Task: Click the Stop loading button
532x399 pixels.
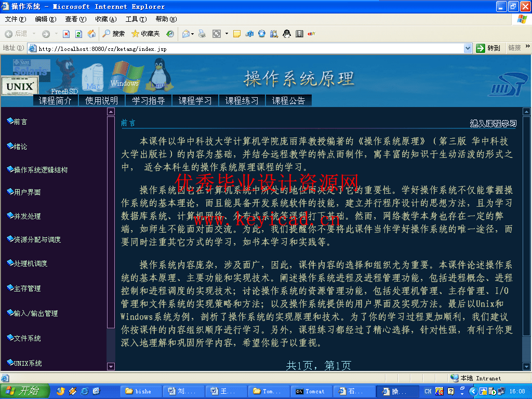Action: (66, 34)
